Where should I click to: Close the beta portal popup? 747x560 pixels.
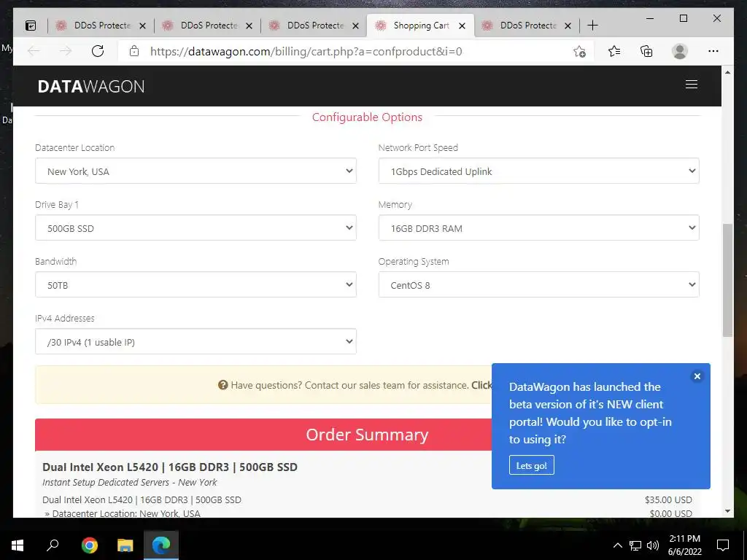697,376
